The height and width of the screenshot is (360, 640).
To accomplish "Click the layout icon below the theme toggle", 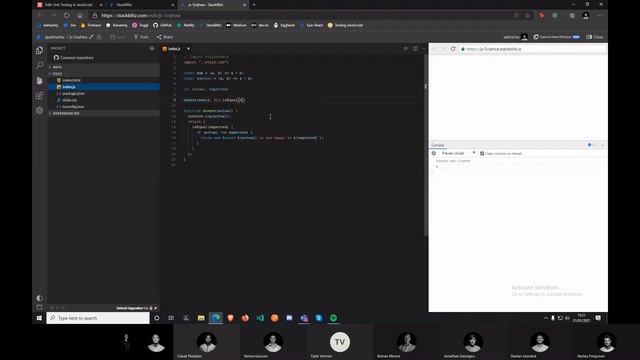I will tap(40, 307).
